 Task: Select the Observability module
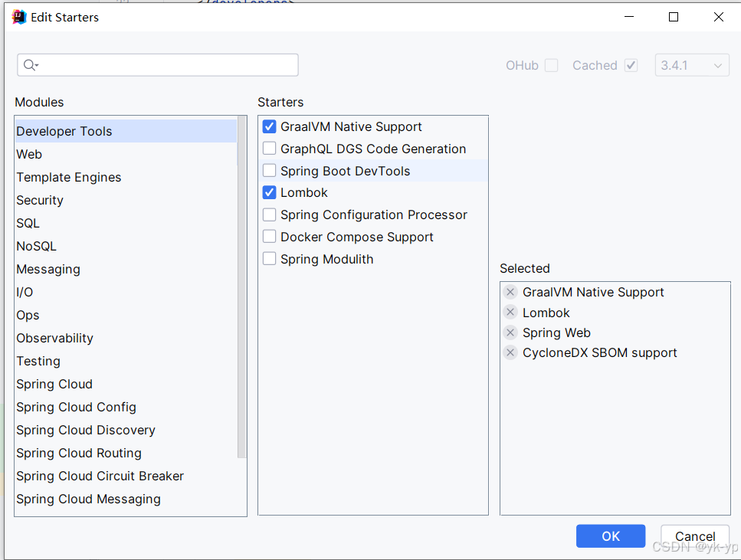coord(126,338)
